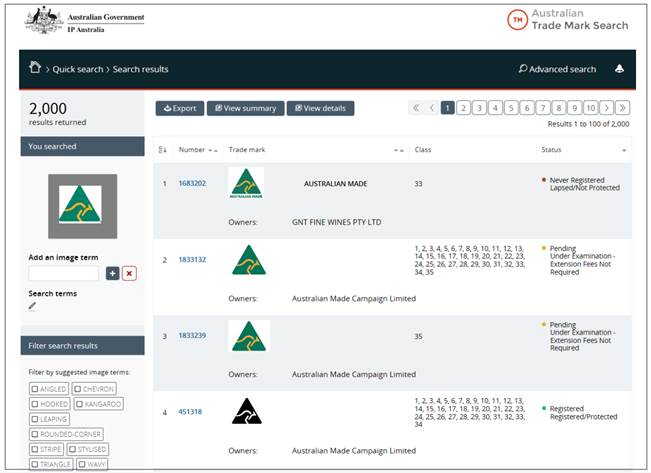651x473 pixels.
Task: Click the Filter search results header
Action: (x=83, y=346)
